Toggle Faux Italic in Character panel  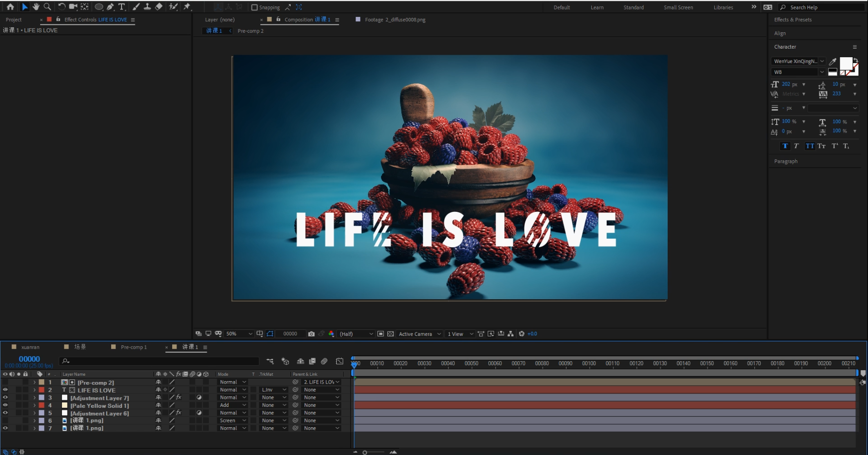click(796, 146)
